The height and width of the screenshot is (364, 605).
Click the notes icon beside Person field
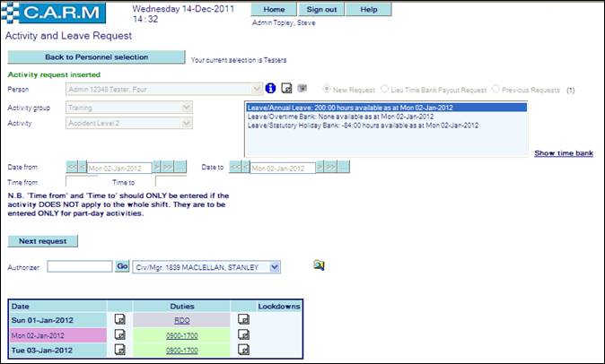[286, 90]
